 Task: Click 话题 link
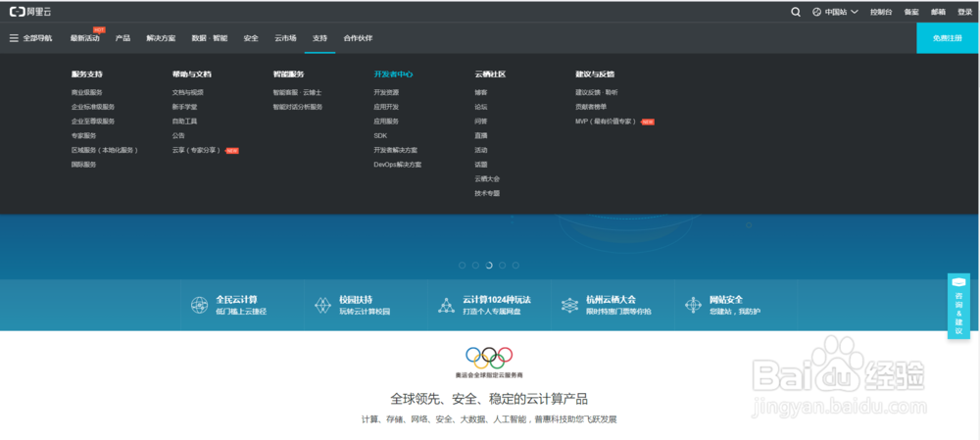481,165
